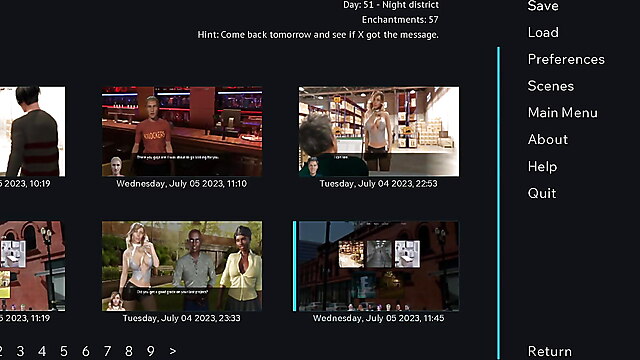Click Return to go back
The width and height of the screenshot is (640, 360).
549,351
